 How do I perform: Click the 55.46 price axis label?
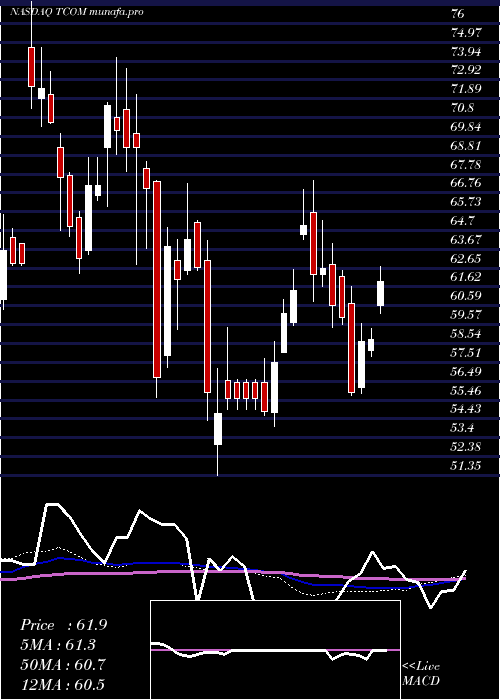click(467, 391)
